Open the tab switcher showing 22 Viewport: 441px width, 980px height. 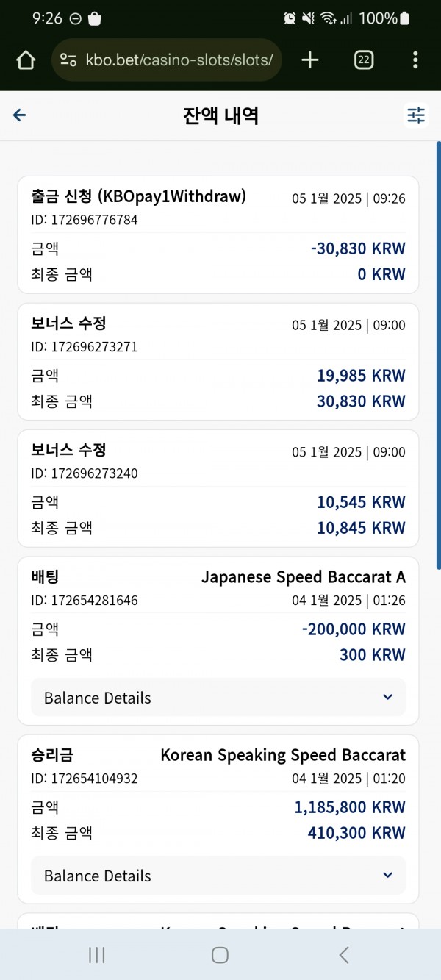pos(363,60)
